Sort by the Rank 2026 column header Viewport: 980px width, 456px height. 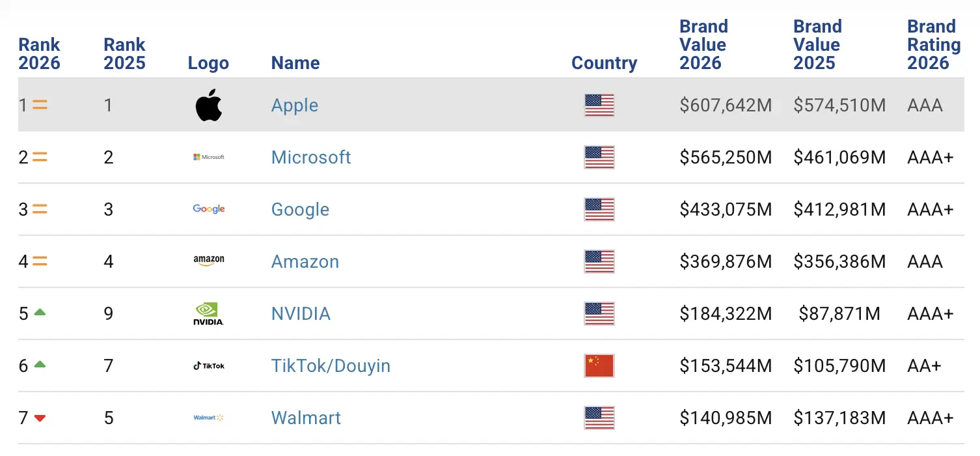pos(39,54)
